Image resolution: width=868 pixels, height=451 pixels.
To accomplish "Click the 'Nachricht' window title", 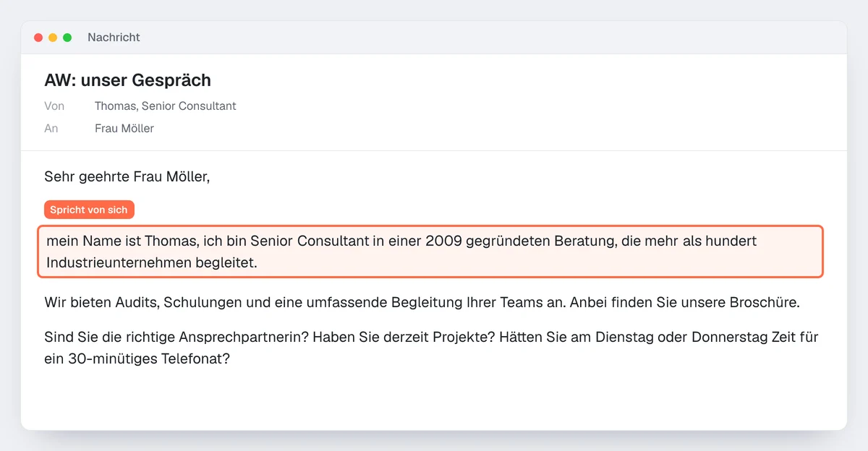I will 114,37.
